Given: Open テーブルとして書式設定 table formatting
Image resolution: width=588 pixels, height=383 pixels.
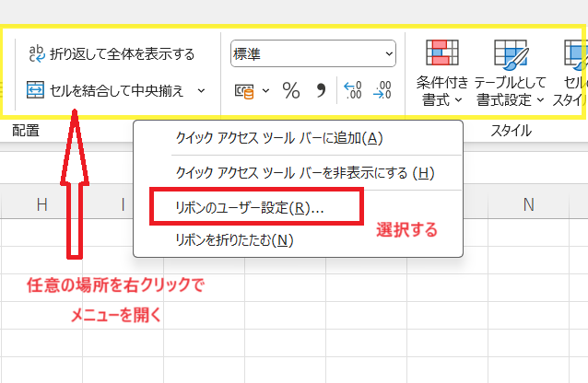Looking at the screenshot, I should (510, 73).
